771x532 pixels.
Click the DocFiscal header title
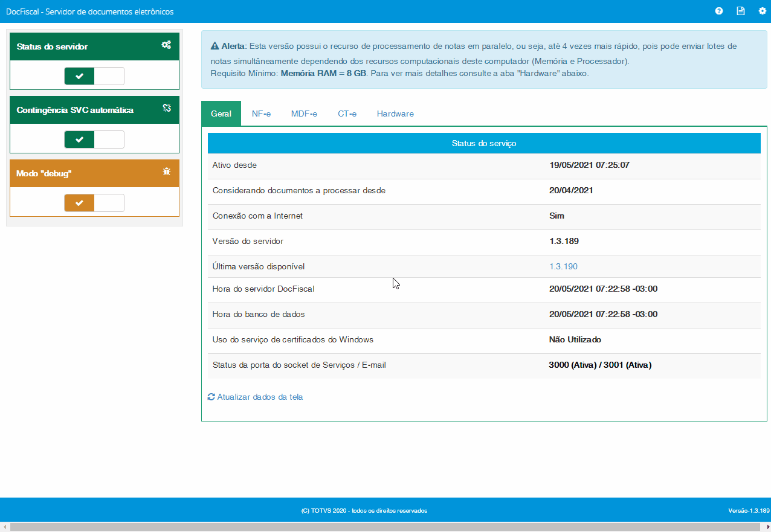pos(89,11)
